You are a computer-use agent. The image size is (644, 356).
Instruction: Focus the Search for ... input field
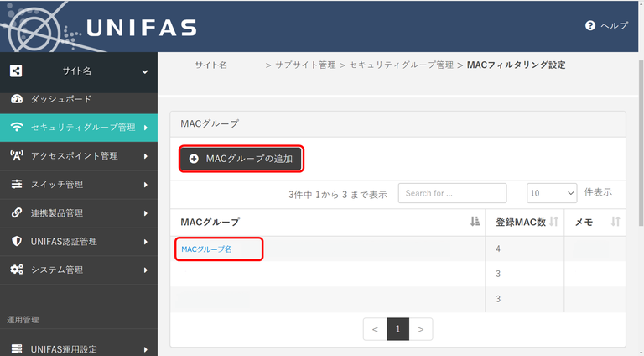452,193
